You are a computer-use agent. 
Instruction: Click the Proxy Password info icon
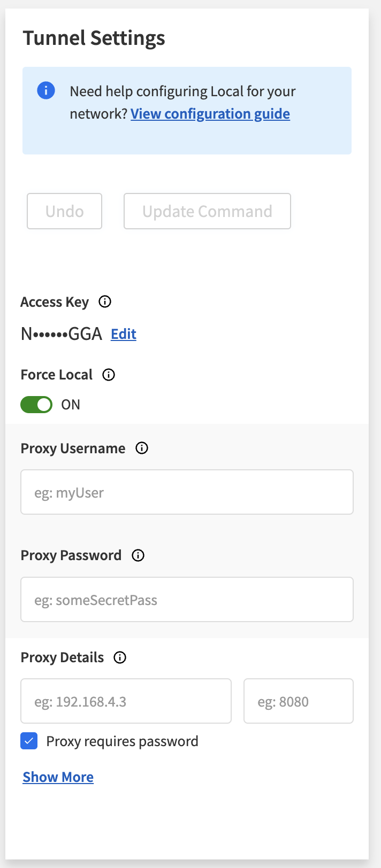click(x=138, y=555)
